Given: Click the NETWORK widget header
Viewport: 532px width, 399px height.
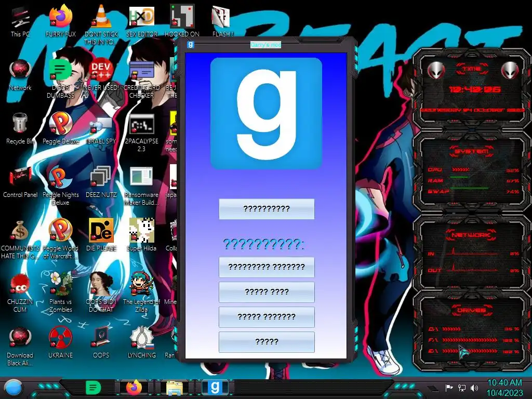Looking at the screenshot, I should [x=471, y=235].
